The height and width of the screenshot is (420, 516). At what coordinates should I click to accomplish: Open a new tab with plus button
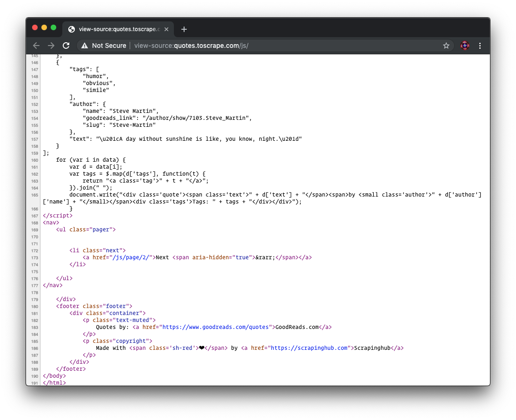tap(184, 29)
